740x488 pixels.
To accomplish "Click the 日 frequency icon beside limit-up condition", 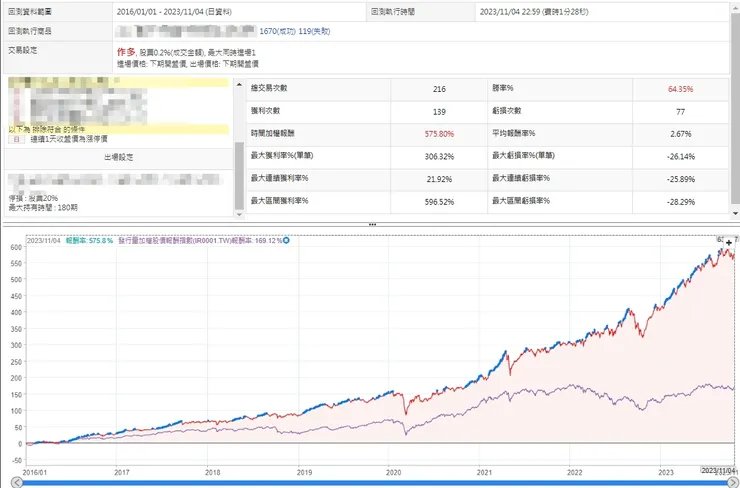I will (x=17, y=139).
